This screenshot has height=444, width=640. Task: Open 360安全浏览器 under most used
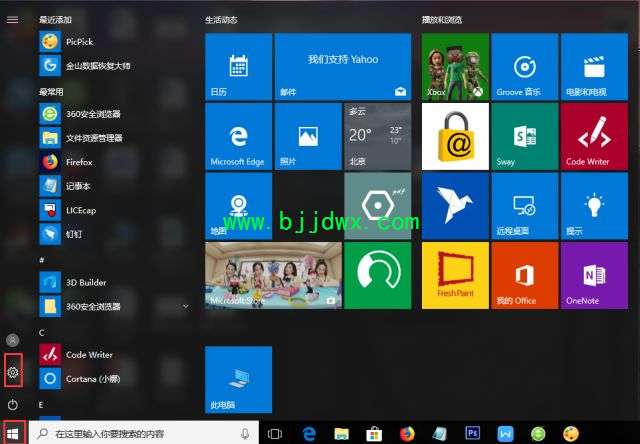(x=114, y=114)
